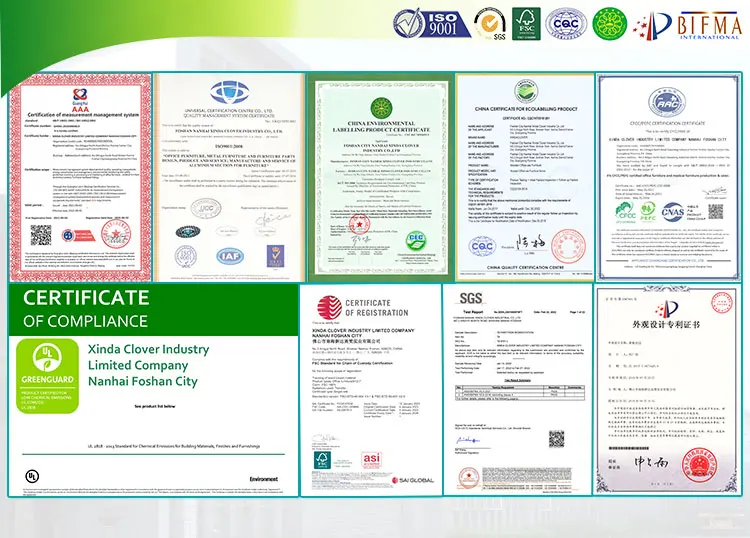750x538 pixels.
Task: Click the green CFCC tree logo
Action: click(626, 213)
